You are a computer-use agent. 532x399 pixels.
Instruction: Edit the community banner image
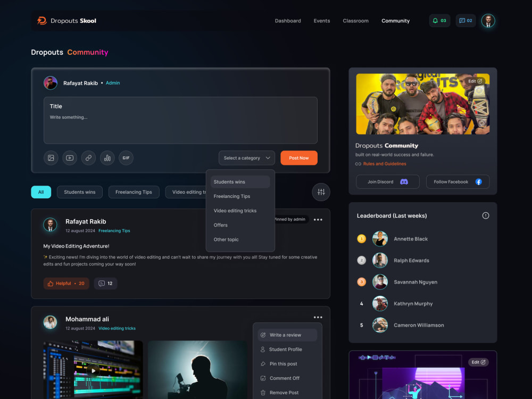[475, 81]
